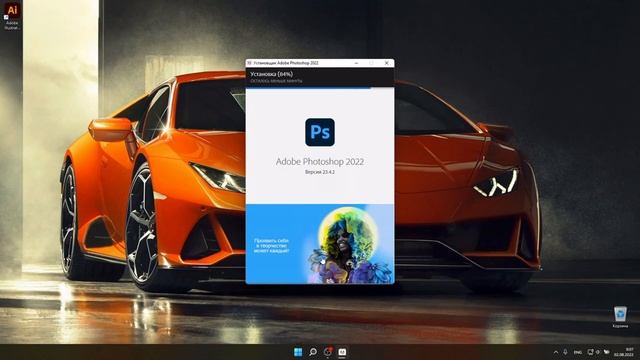Open the network and volume quick settings
Screen dimensions: 640x360
[598, 352]
